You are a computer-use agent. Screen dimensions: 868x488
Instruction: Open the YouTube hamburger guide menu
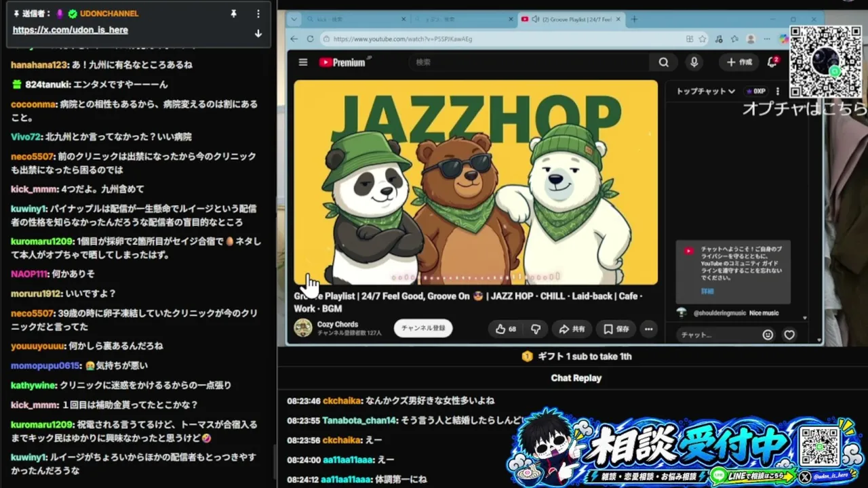pyautogui.click(x=303, y=62)
